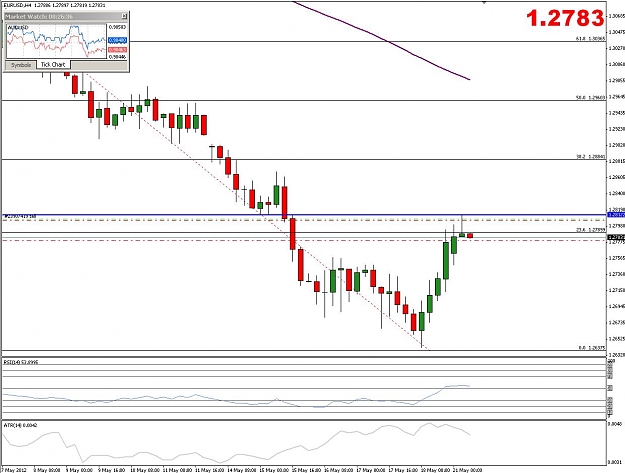Click the blue horizontal order line label
Image resolution: width=625 pixels, height=473 pixels.
pos(20,216)
